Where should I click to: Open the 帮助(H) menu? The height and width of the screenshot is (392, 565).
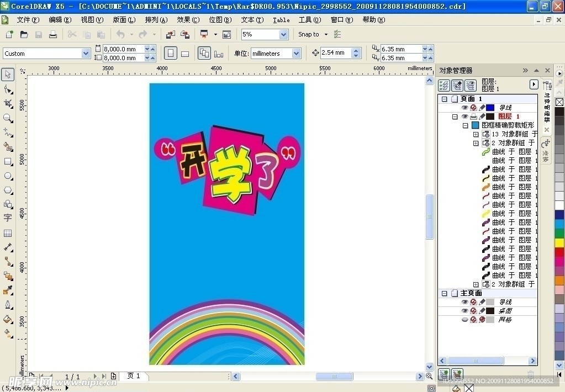pyautogui.click(x=374, y=20)
